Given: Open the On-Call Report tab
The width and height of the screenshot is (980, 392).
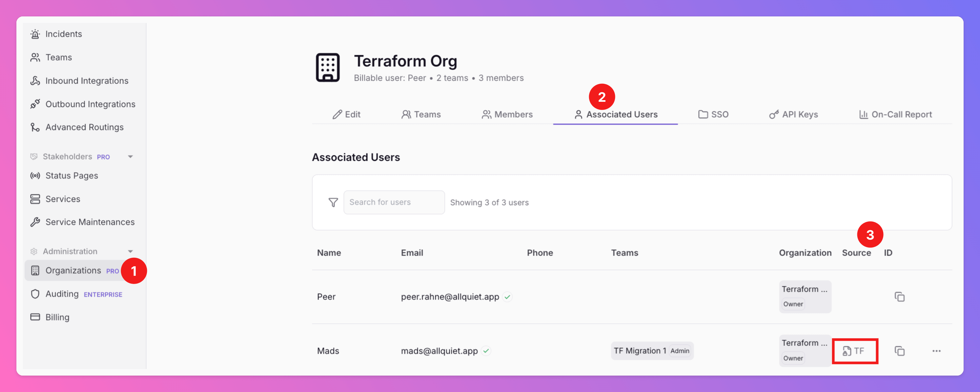Looking at the screenshot, I should (x=895, y=114).
